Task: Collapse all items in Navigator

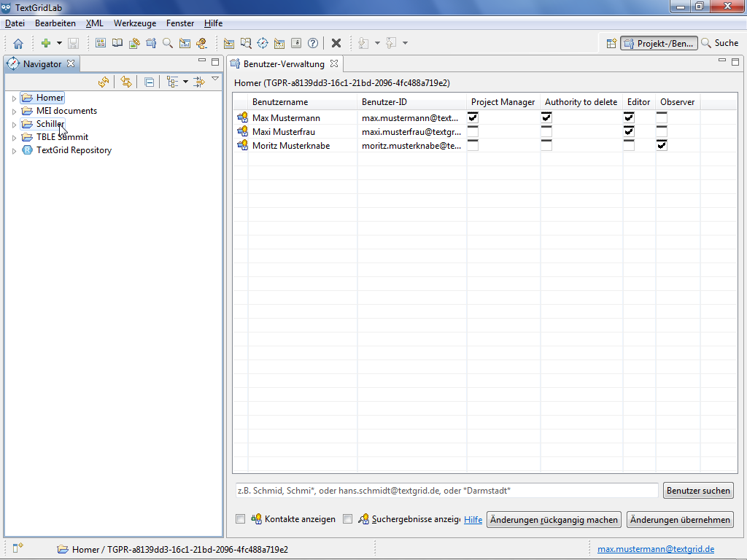Action: pos(149,82)
